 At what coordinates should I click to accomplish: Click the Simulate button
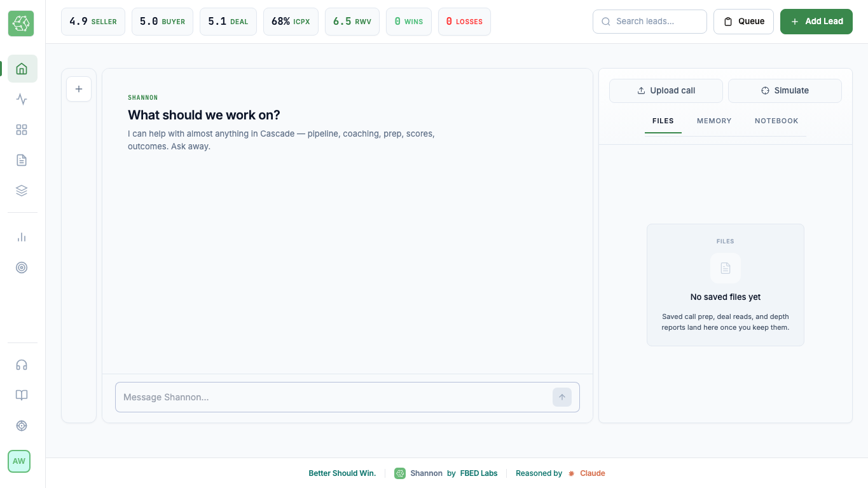click(785, 91)
